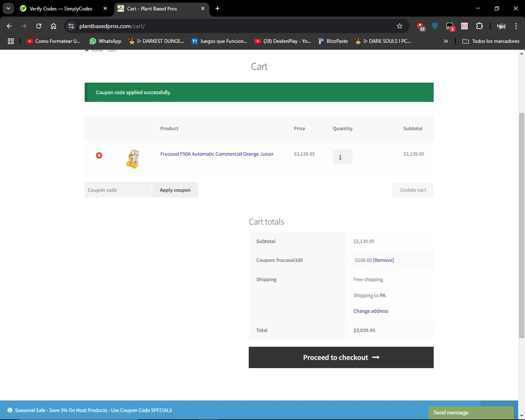Image resolution: width=525 pixels, height=420 pixels.
Task: Open the Change address link
Action: [x=371, y=311]
